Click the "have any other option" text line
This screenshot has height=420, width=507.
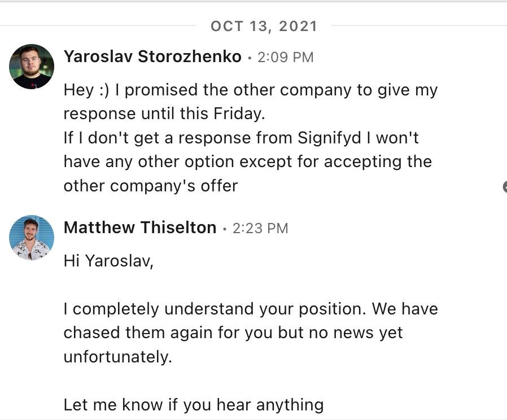pyautogui.click(x=247, y=161)
